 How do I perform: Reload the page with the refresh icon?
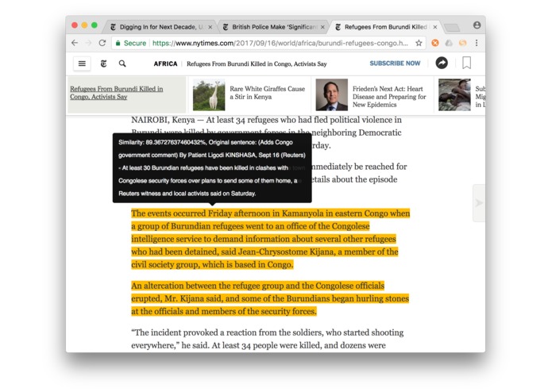tap(102, 43)
